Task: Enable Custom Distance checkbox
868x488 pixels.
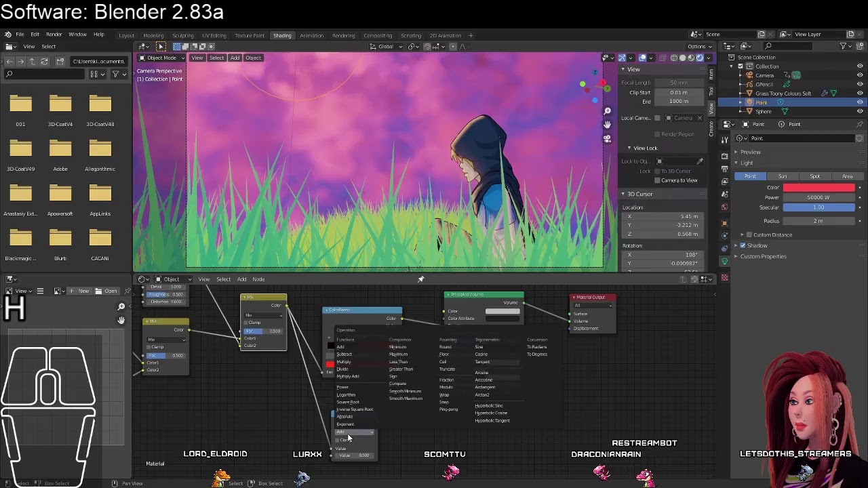Action: coord(749,235)
